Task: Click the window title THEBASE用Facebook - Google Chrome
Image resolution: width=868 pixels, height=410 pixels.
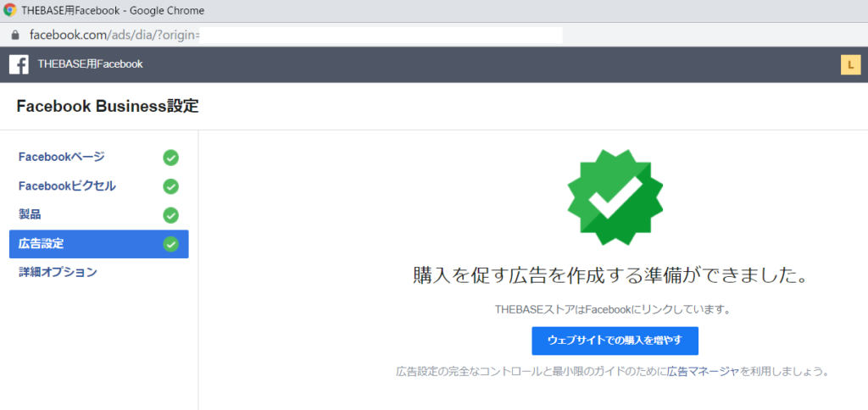Action: click(113, 10)
